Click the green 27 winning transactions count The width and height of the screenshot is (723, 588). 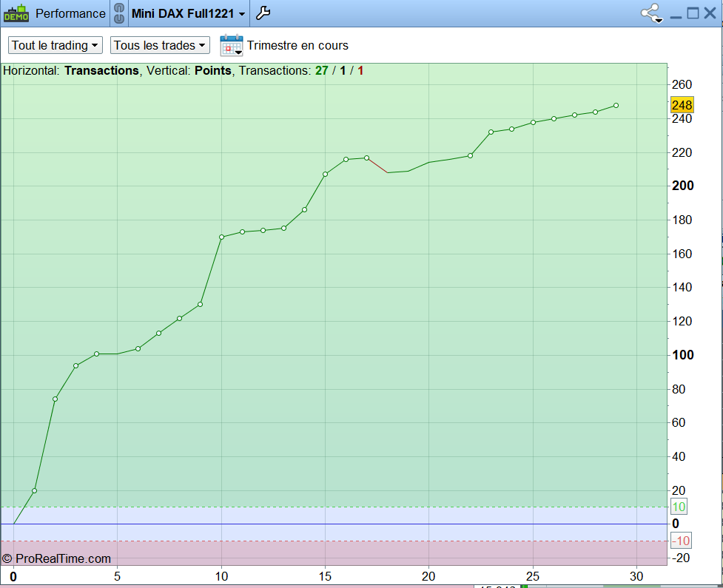pyautogui.click(x=322, y=70)
